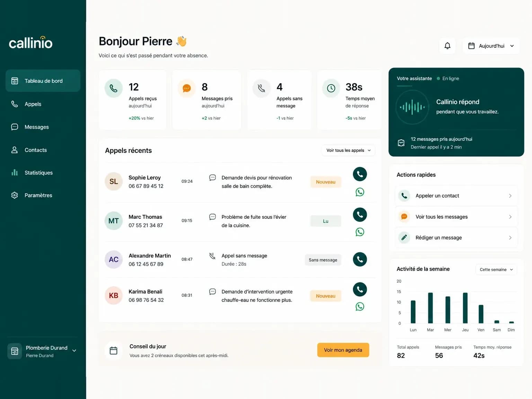The image size is (532, 399).
Task: Open WhatsApp for Karima Benali
Action: pyautogui.click(x=360, y=306)
